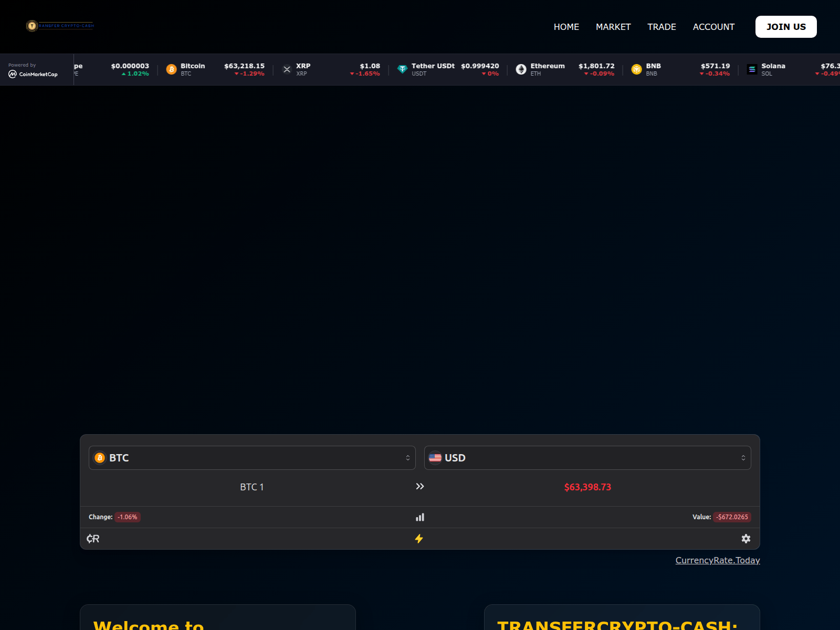The width and height of the screenshot is (840, 630).
Task: Click the BNB name in ticker
Action: [653, 66]
